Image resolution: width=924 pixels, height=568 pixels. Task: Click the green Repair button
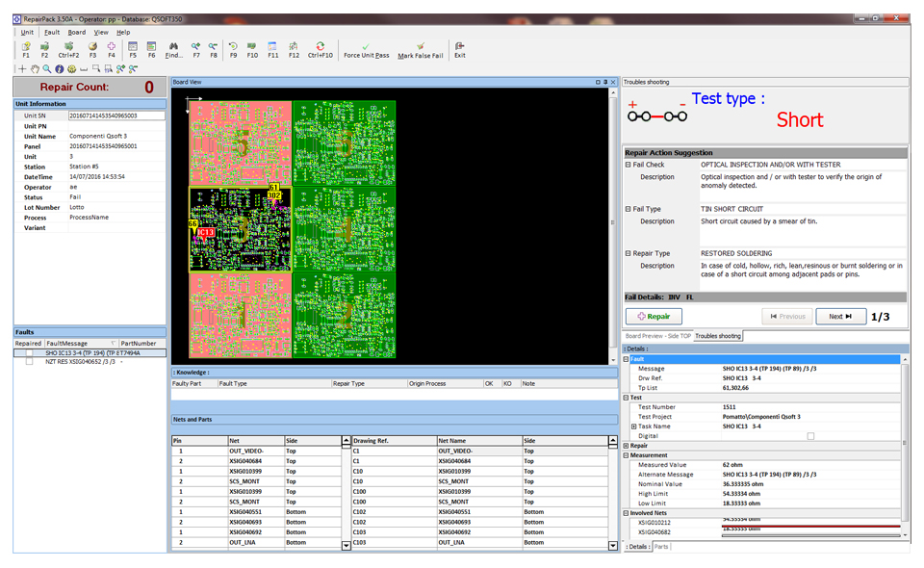654,316
